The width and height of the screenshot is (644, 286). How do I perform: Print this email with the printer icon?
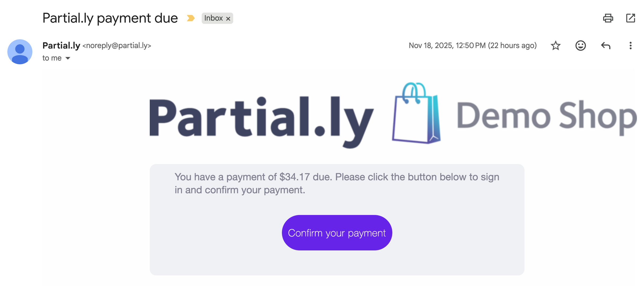coord(608,18)
